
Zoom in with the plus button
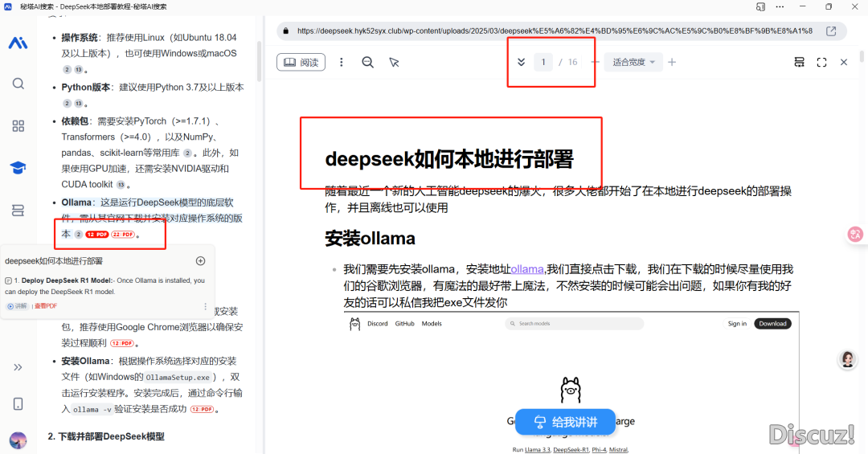coord(671,62)
